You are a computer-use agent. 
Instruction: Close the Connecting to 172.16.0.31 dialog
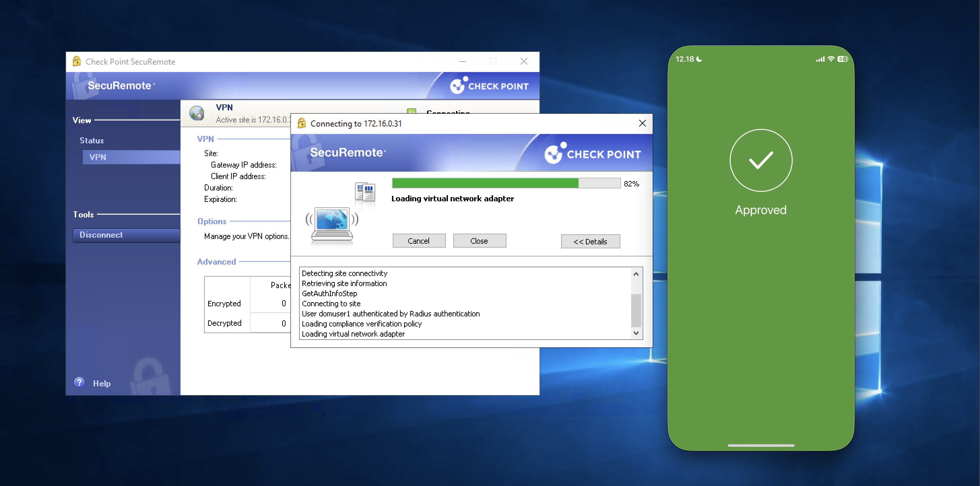642,123
